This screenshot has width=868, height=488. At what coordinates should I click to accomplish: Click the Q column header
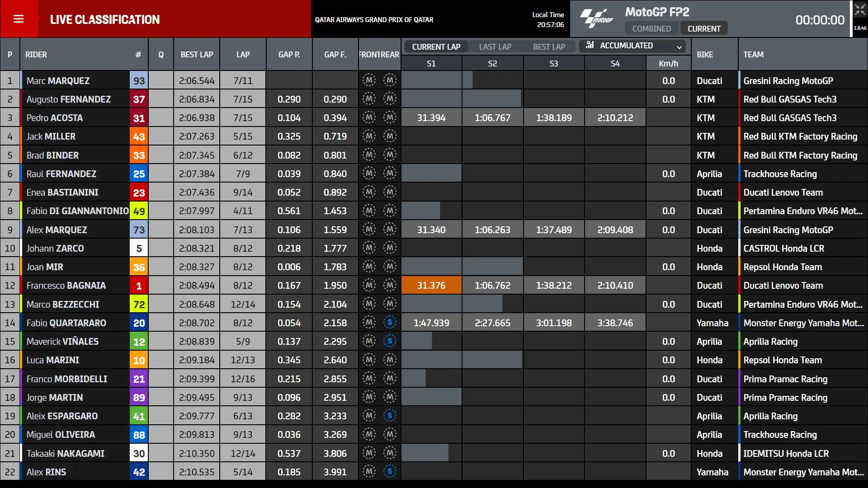pos(161,54)
